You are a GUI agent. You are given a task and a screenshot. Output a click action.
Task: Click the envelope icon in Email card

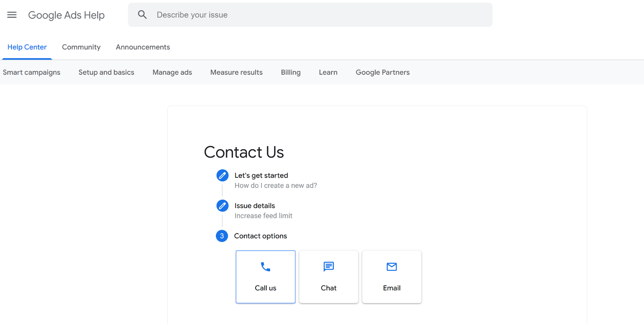[392, 267]
